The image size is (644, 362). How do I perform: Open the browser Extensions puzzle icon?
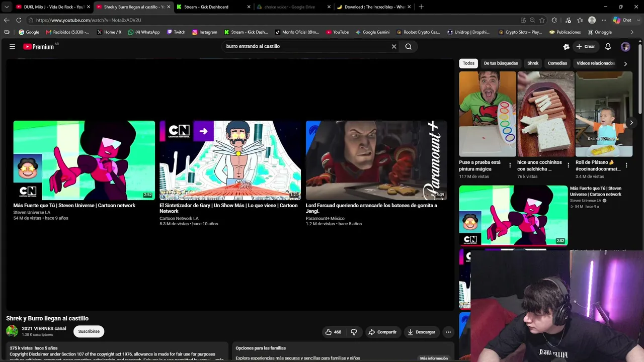point(554,20)
